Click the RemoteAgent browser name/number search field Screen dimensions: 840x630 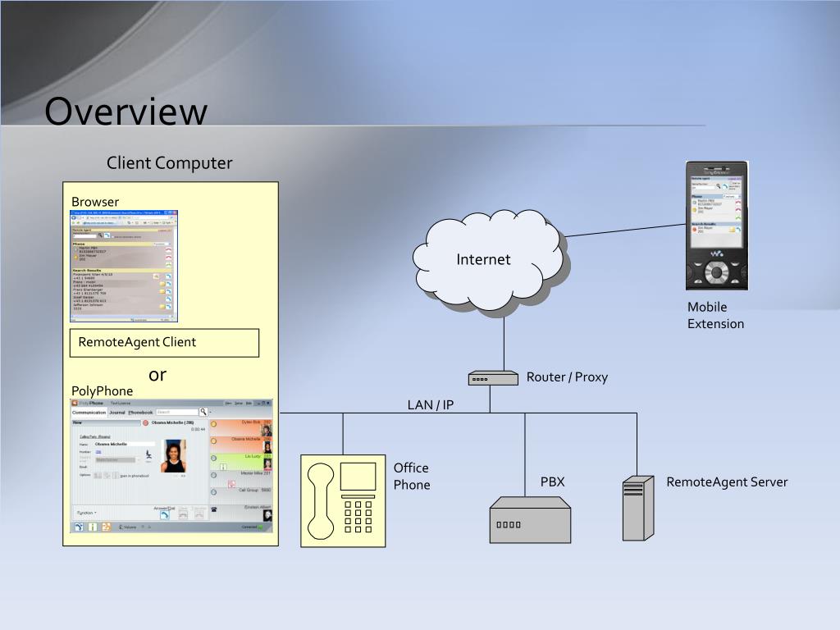click(84, 236)
